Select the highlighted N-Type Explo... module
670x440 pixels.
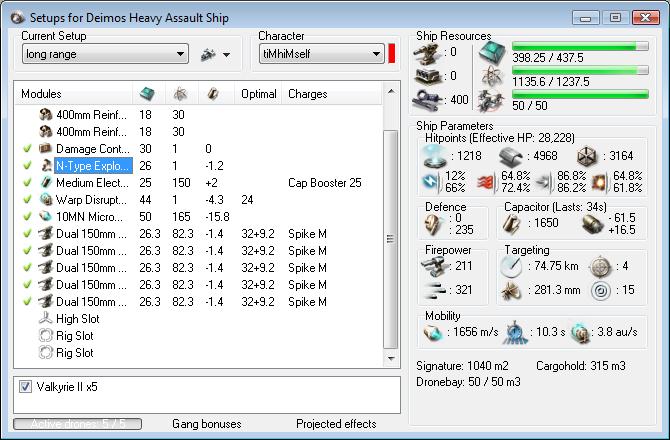[x=93, y=166]
